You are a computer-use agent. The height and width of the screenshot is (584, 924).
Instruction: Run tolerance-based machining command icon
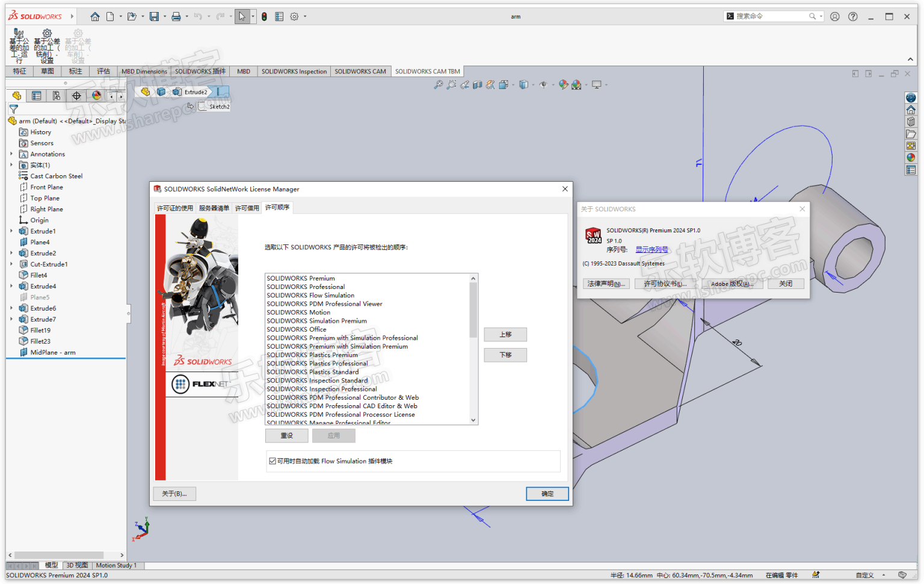coord(19,46)
